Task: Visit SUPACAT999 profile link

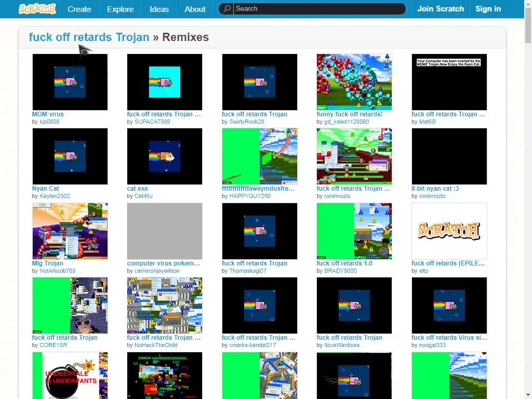Action: [x=152, y=122]
